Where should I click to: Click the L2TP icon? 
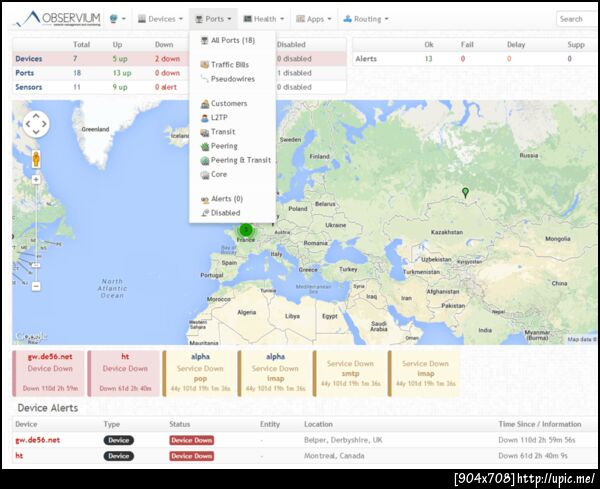[x=205, y=118]
